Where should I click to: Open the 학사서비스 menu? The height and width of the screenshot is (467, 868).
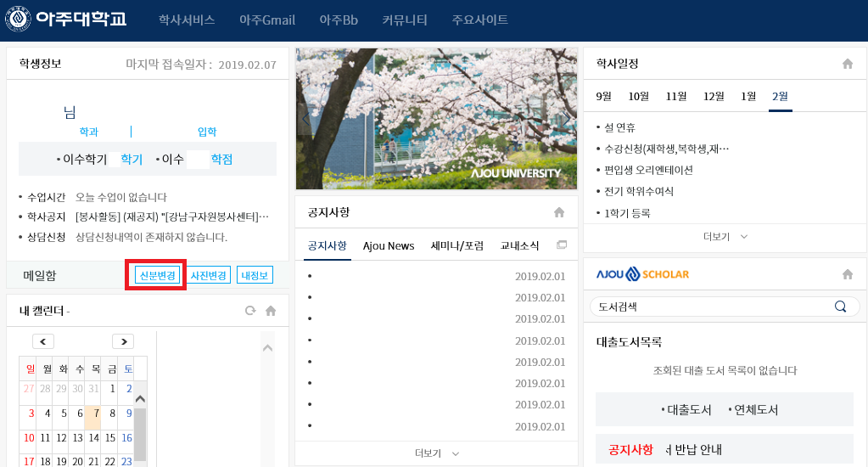(x=187, y=20)
